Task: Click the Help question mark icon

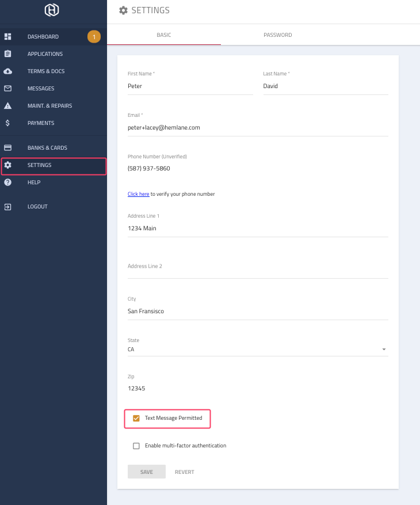Action: (7, 183)
